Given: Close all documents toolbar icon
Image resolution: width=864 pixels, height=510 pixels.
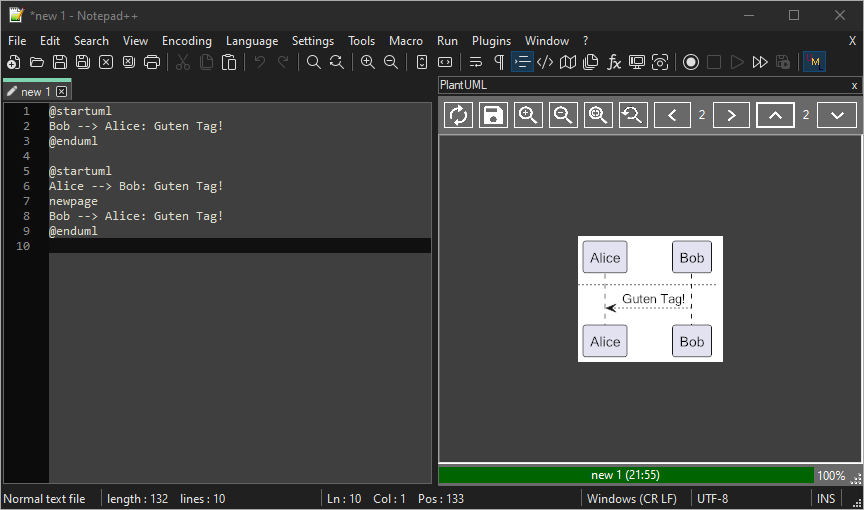Looking at the screenshot, I should 129,62.
